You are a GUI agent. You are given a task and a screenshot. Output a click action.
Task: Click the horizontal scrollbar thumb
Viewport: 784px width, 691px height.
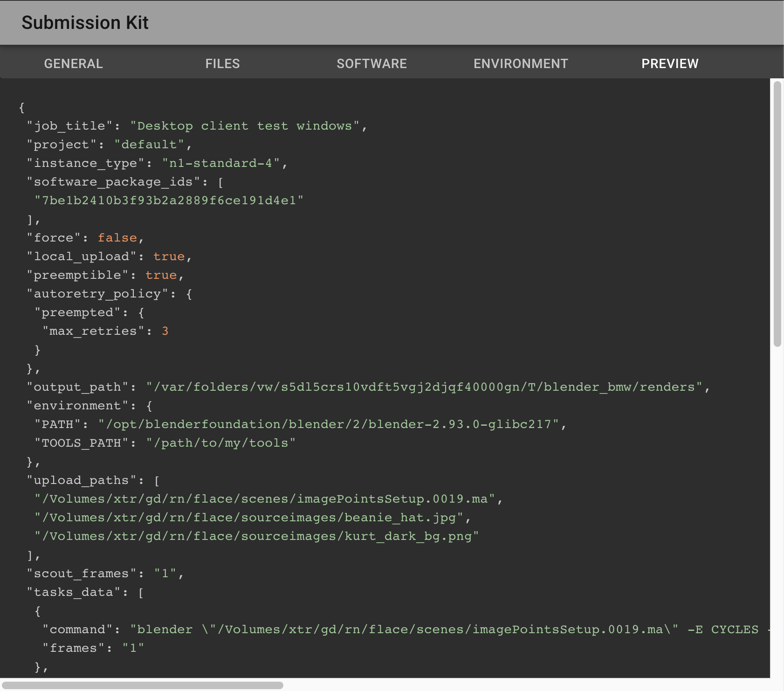pos(143,685)
